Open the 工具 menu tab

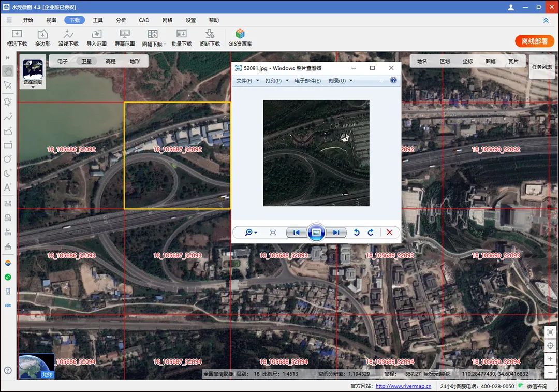[x=98, y=20]
